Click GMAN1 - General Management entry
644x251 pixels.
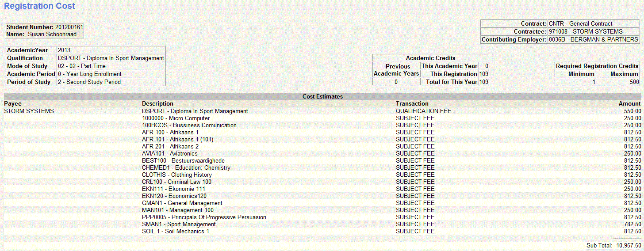[182, 203]
